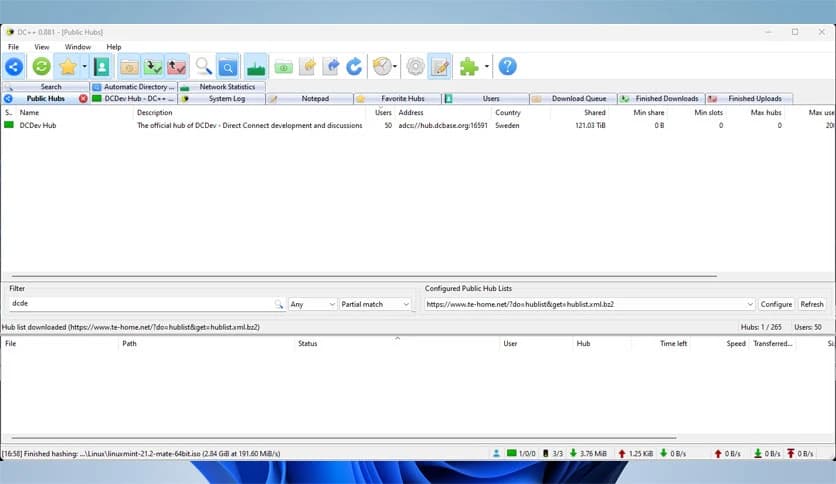Switch to the System Log tab
Image resolution: width=836 pixels, height=484 pixels.
pos(221,99)
